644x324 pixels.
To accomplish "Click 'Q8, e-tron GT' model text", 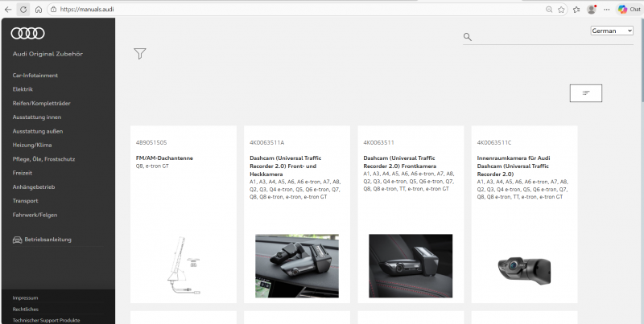I will [x=152, y=166].
